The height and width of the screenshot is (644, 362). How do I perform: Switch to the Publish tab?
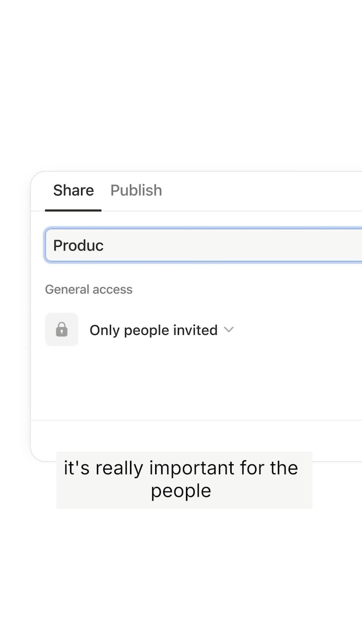point(136,191)
